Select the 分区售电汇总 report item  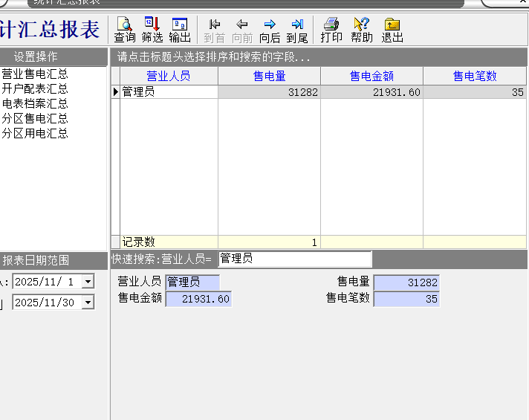pos(35,119)
